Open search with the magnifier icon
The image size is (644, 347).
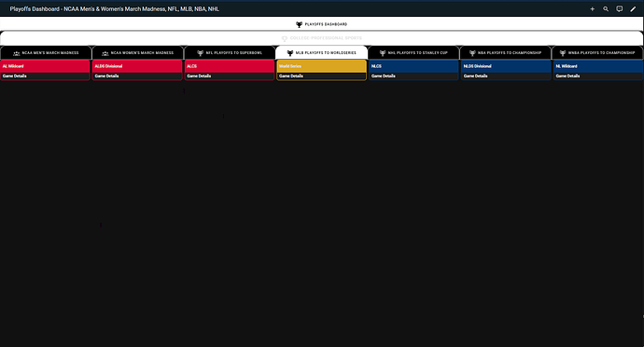(x=606, y=9)
